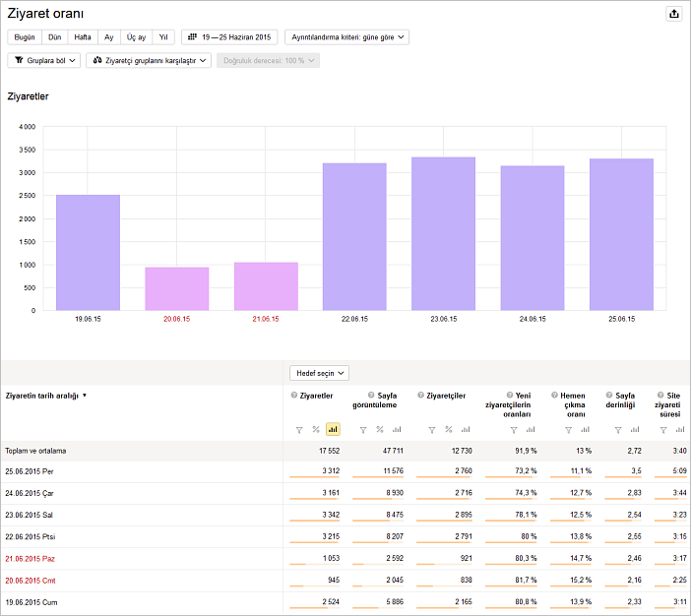Open help icon next to Hemen çıkma oranı
Viewport: 691px width, 616px height.
pyautogui.click(x=554, y=396)
